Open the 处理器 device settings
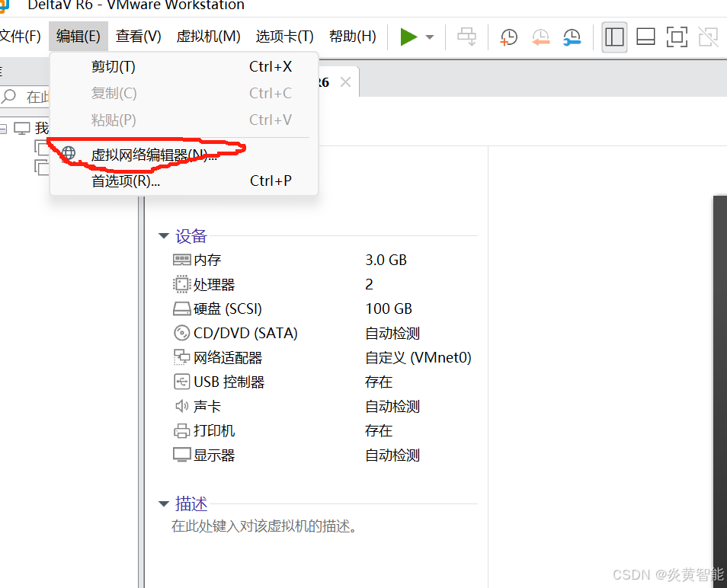This screenshot has width=727, height=588. (213, 285)
